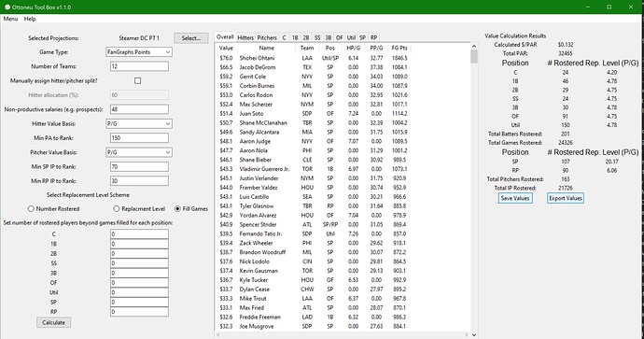The height and width of the screenshot is (339, 644).
Task: Click the SS rostered players field
Action: click(139, 263)
